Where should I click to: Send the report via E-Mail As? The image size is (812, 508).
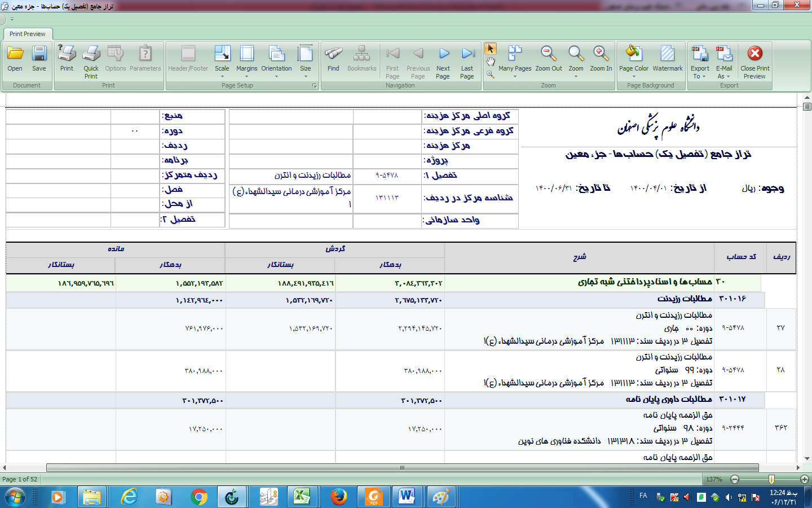pyautogui.click(x=724, y=62)
